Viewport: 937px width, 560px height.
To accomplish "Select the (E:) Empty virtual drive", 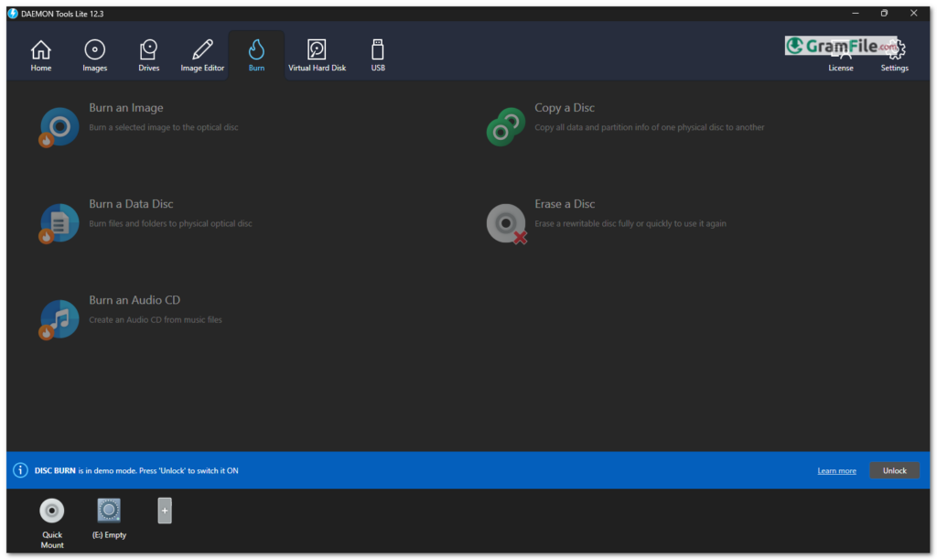I will [109, 511].
